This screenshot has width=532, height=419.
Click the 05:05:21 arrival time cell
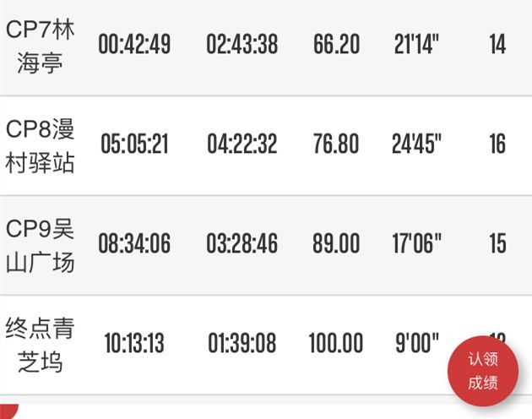tap(134, 144)
